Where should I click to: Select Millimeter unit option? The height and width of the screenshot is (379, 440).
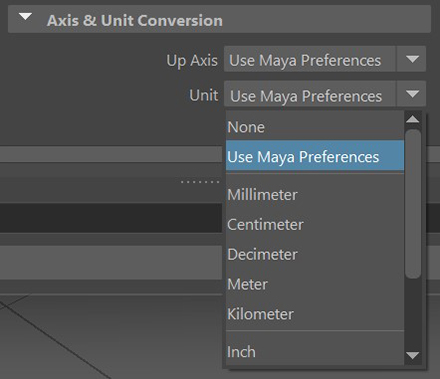point(315,195)
